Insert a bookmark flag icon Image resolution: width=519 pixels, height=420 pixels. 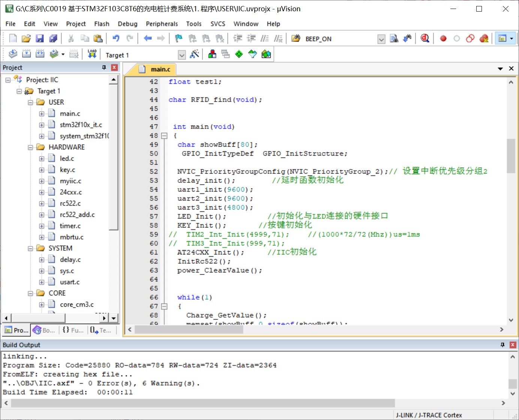[179, 38]
